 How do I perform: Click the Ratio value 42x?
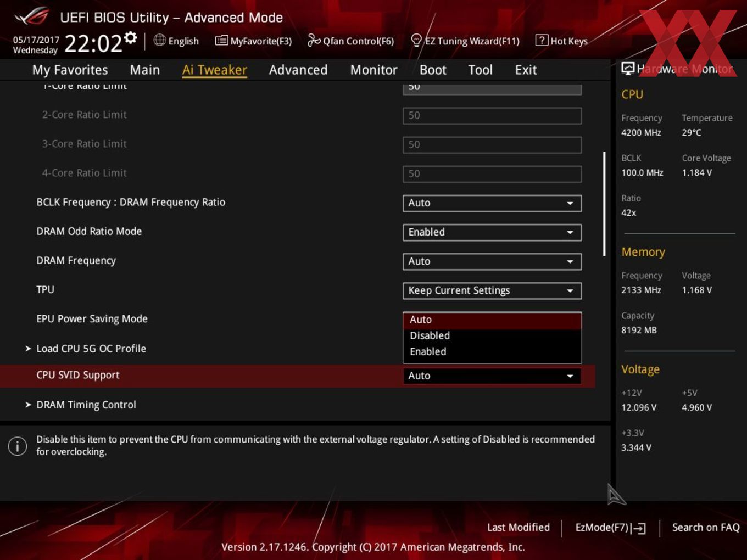click(x=628, y=212)
